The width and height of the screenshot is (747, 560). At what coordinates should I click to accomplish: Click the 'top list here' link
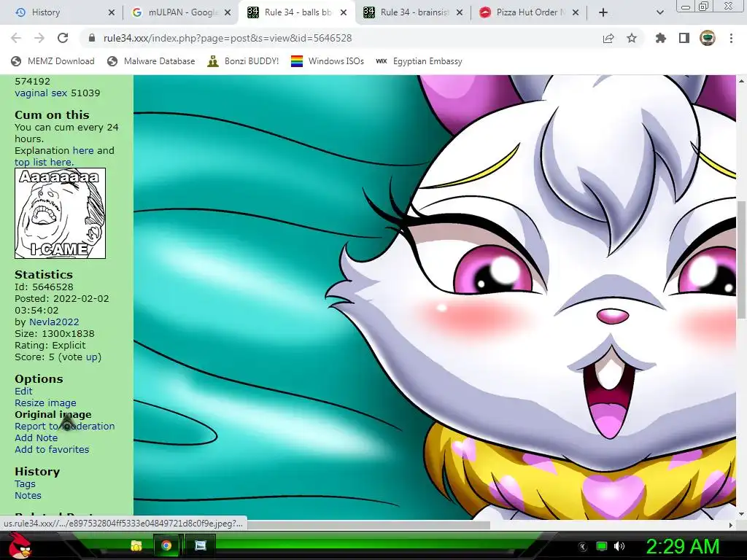point(44,163)
